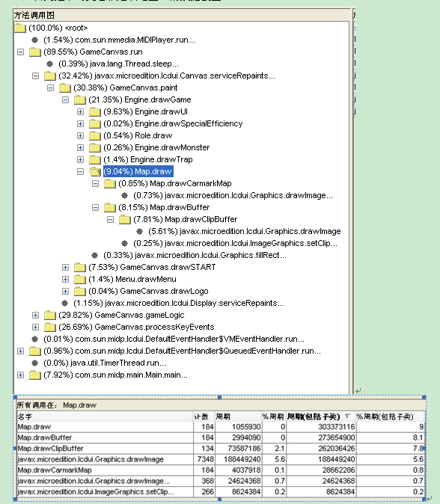440x504 pixels.
Task: Collapse the Map.drawCarmarkMap node
Action: click(95, 183)
